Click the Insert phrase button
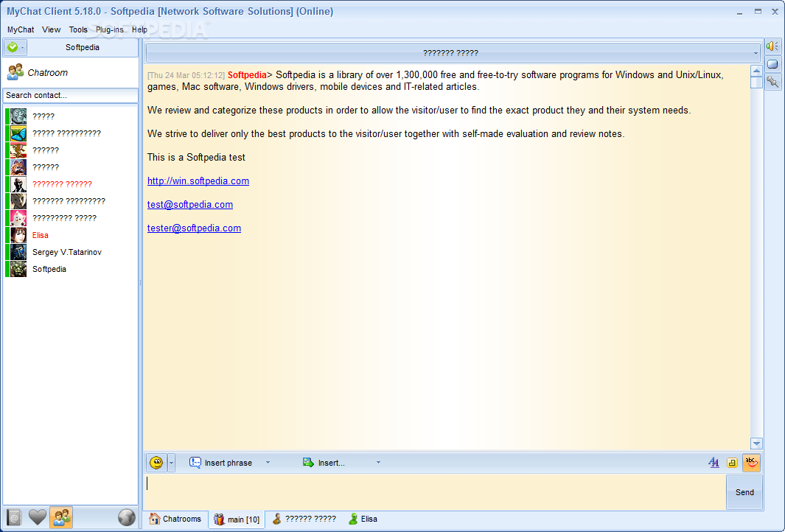 pos(221,463)
